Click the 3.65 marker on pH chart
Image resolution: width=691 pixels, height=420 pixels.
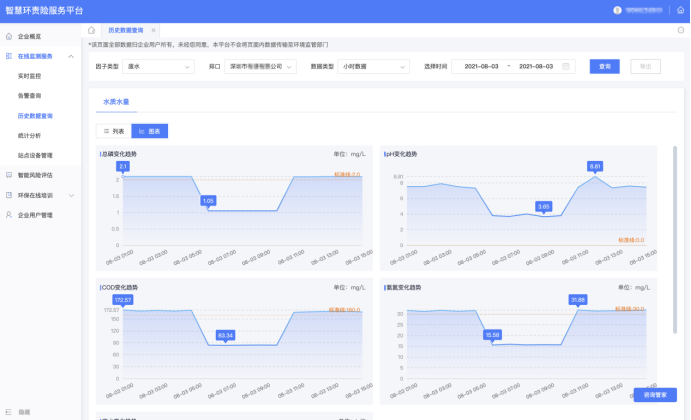[x=543, y=207]
